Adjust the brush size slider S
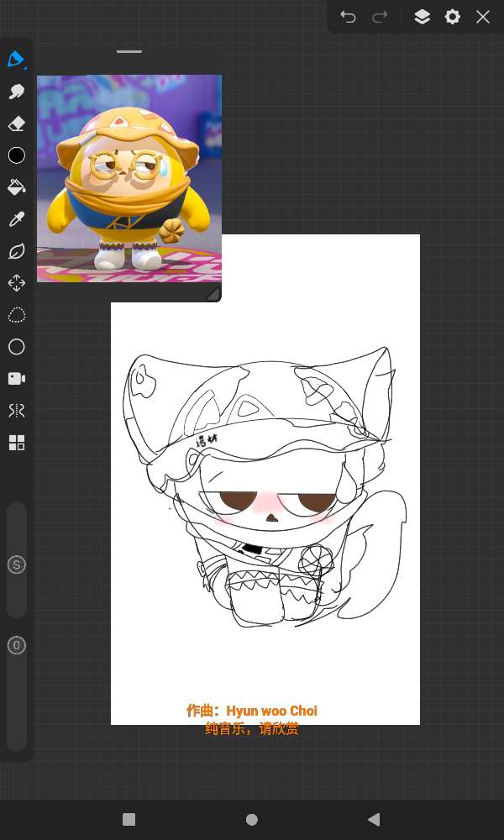Screen dimensions: 504x840 [x=16, y=564]
